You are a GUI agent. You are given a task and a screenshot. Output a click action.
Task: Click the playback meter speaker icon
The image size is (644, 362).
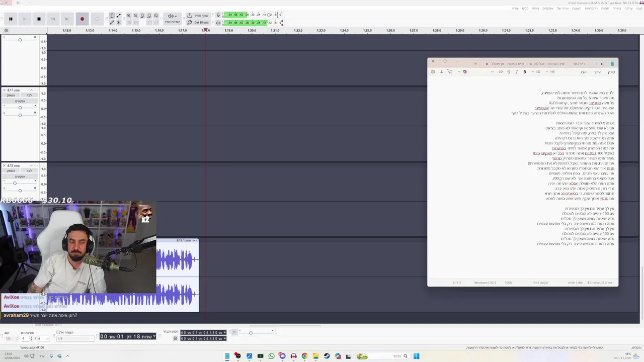218,23
